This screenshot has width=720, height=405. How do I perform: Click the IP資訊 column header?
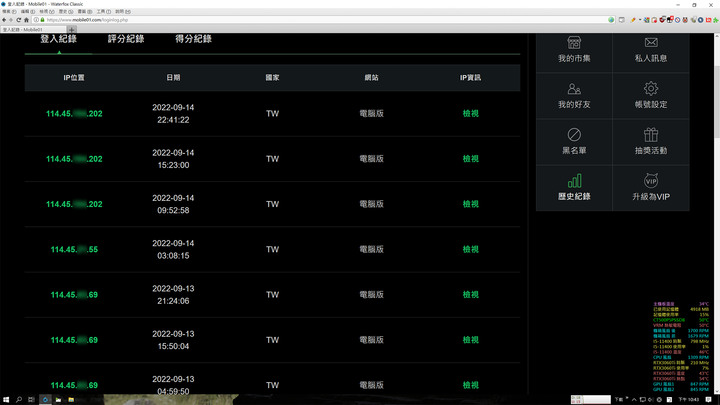click(471, 78)
